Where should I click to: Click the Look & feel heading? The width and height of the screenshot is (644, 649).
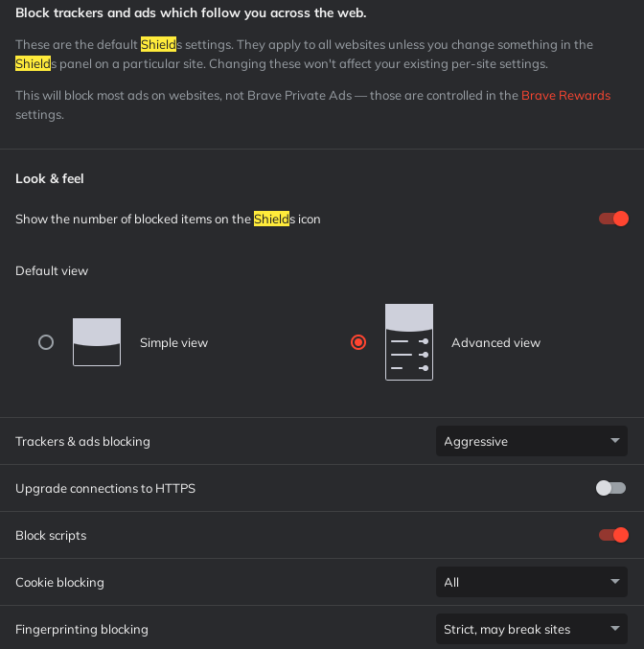point(51,178)
